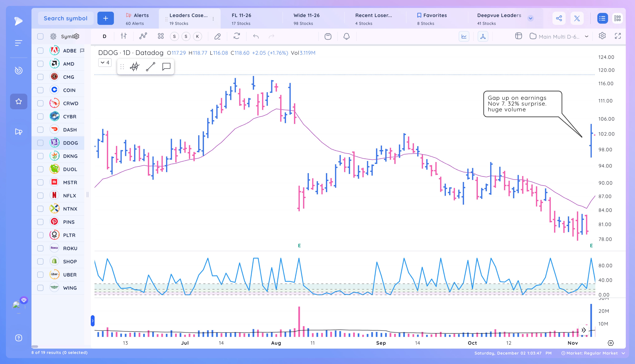Screen dimensions: 635x364
Task: Check the WING row checkbox
Action: tap(40, 288)
